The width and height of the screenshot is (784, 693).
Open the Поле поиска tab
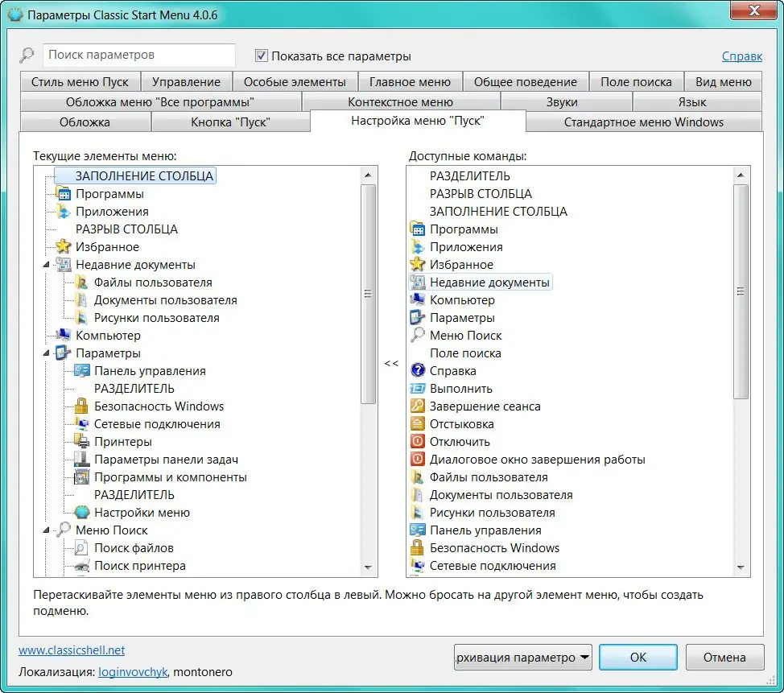pyautogui.click(x=636, y=81)
